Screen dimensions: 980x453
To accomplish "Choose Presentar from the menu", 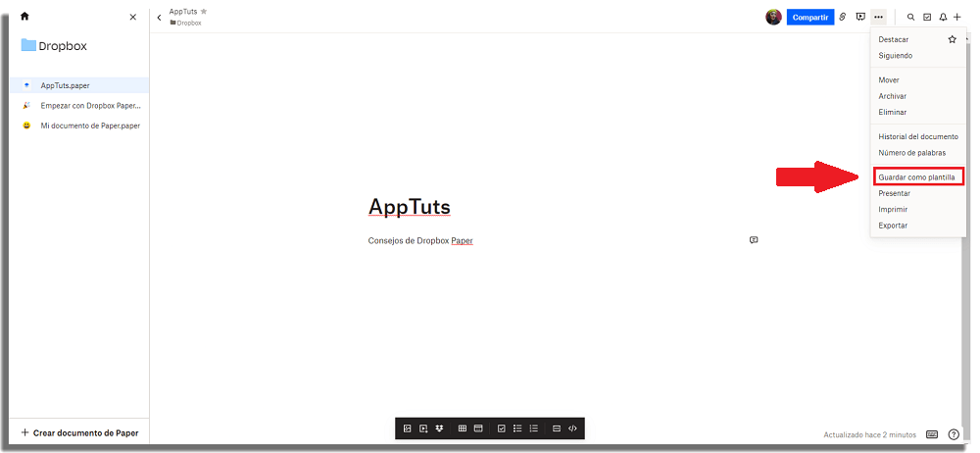I will (x=894, y=193).
